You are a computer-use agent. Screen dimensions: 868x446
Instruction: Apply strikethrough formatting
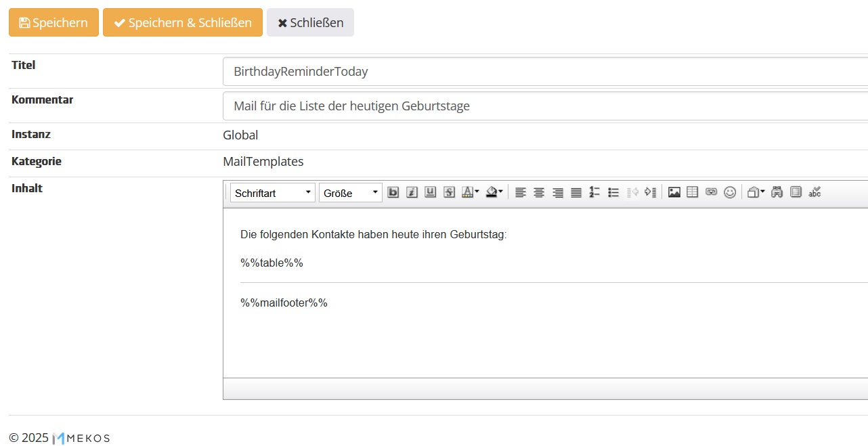[449, 192]
